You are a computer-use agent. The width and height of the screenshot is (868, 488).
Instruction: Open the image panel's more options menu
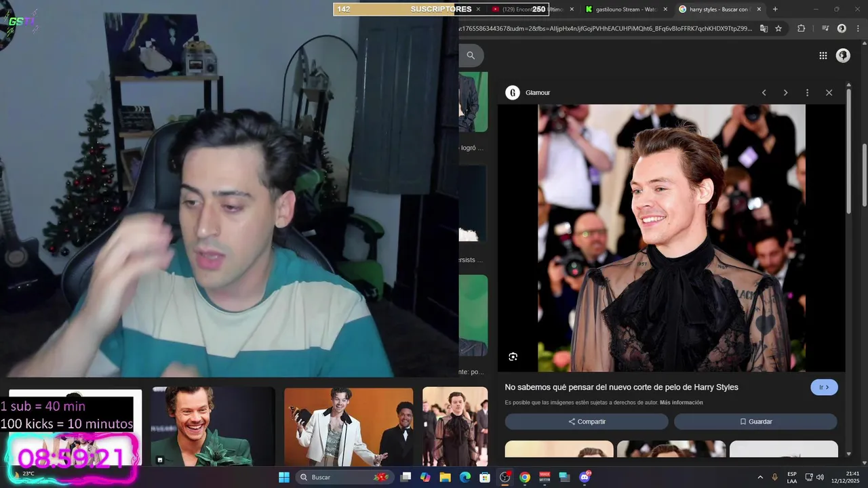pyautogui.click(x=807, y=93)
